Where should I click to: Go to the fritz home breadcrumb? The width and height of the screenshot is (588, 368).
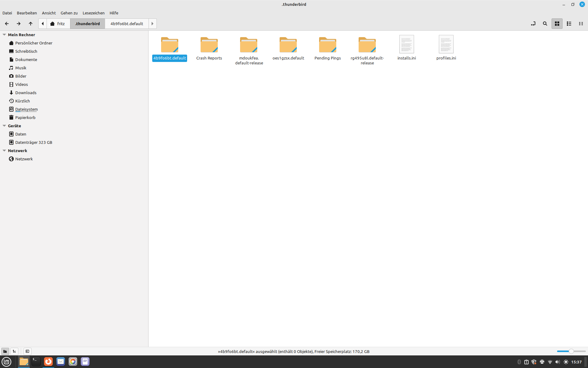pyautogui.click(x=58, y=24)
